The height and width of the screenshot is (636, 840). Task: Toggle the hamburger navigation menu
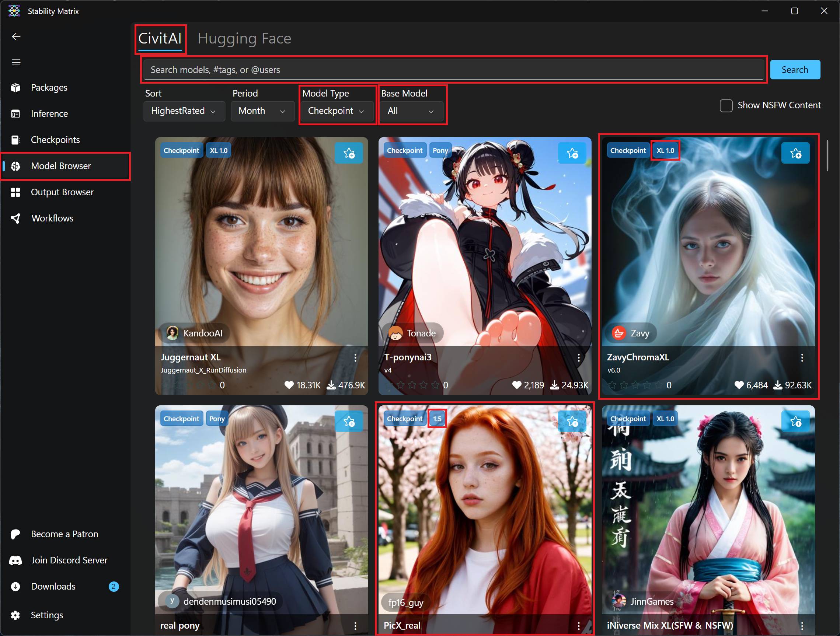[16, 62]
